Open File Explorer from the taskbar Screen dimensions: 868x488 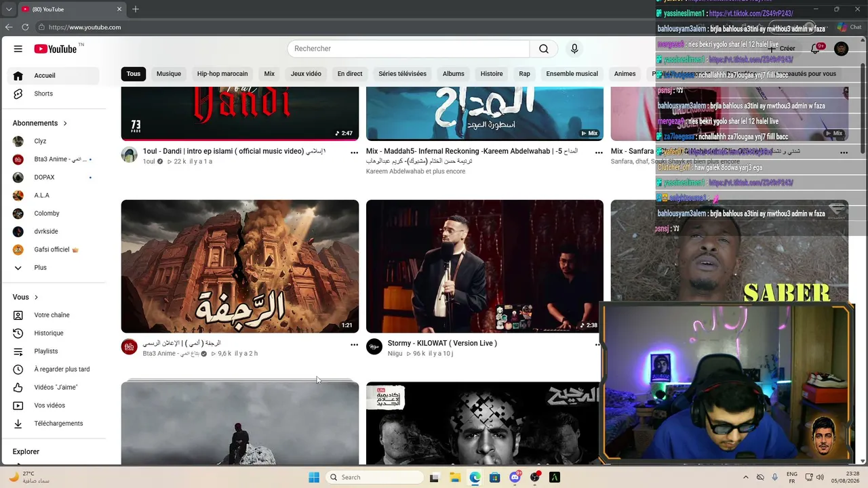[454, 477]
